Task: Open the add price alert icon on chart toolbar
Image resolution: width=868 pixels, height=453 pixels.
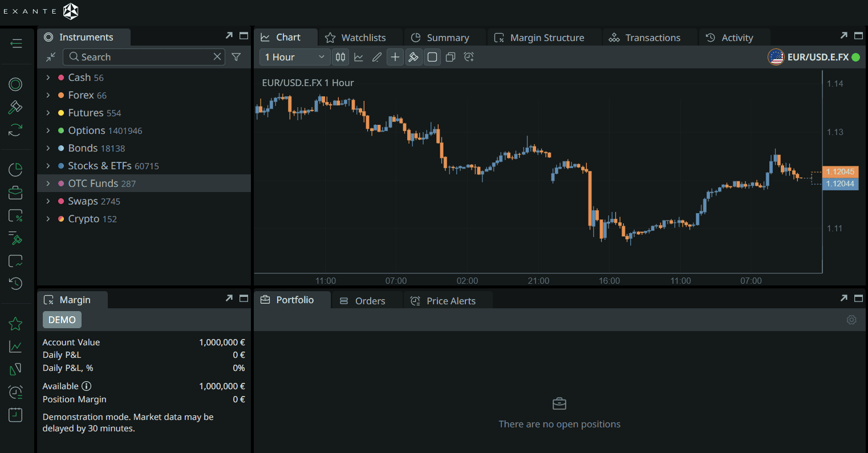Action: (469, 57)
